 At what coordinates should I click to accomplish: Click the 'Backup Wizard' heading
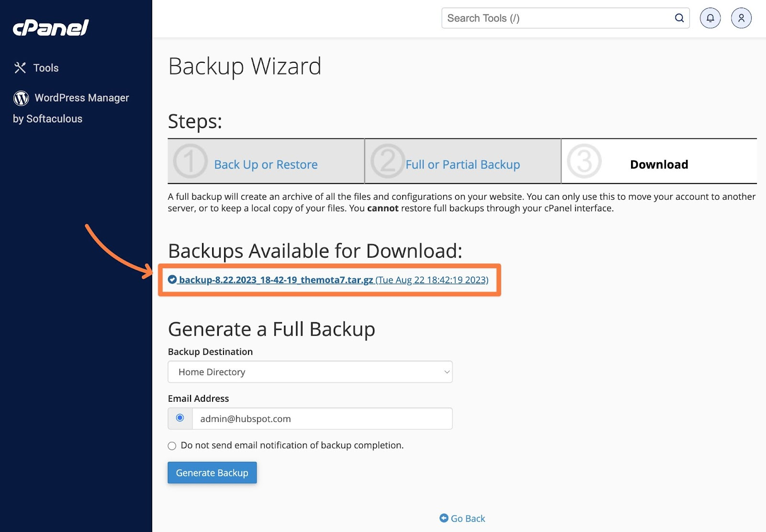coord(245,67)
